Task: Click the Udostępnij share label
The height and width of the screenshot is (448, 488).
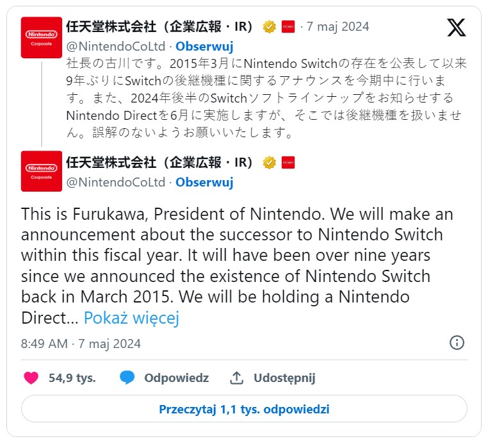Action: [x=284, y=377]
